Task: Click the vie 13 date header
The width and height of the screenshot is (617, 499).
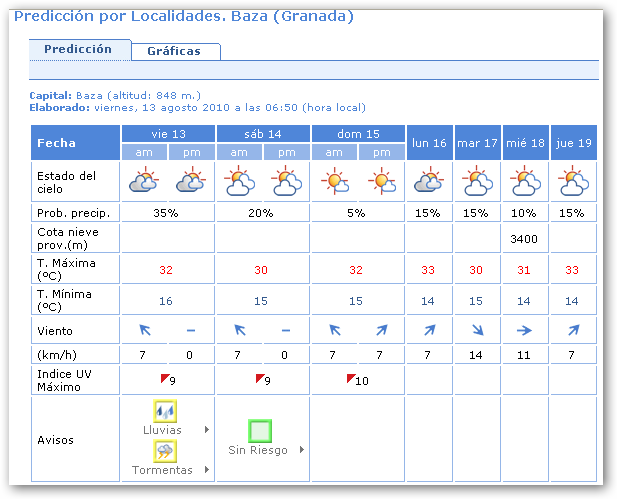Action: click(x=166, y=134)
